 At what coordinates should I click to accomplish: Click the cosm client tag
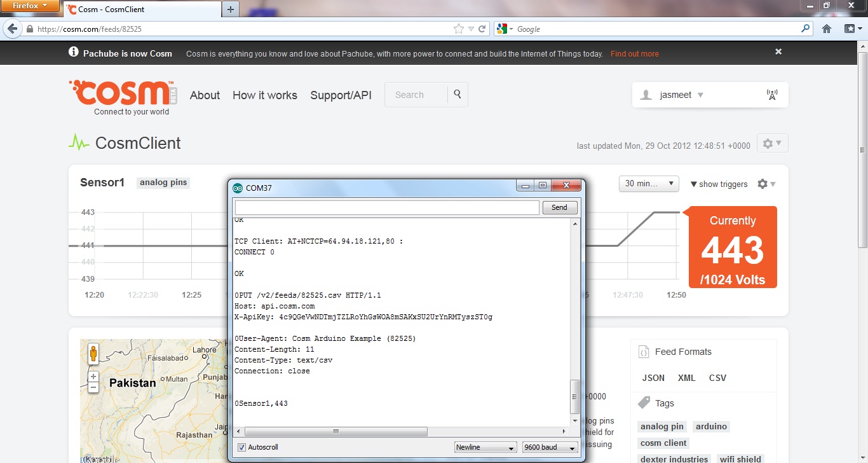coord(663,443)
